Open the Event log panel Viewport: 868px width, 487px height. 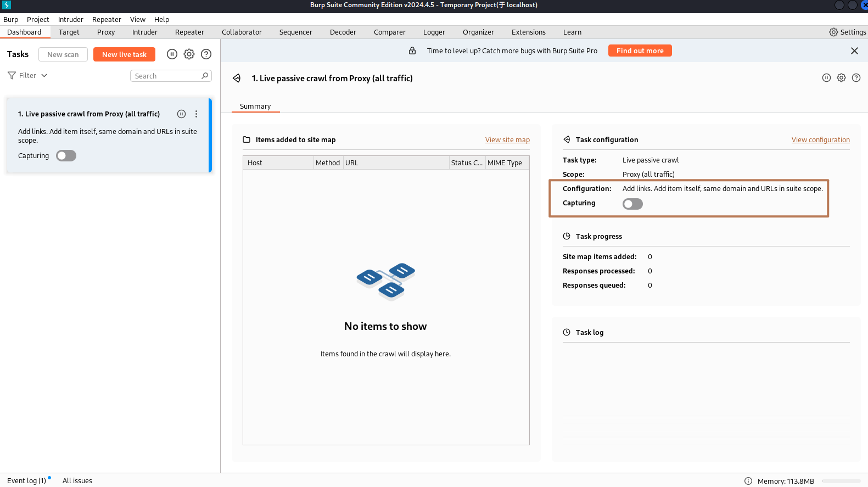(x=26, y=480)
